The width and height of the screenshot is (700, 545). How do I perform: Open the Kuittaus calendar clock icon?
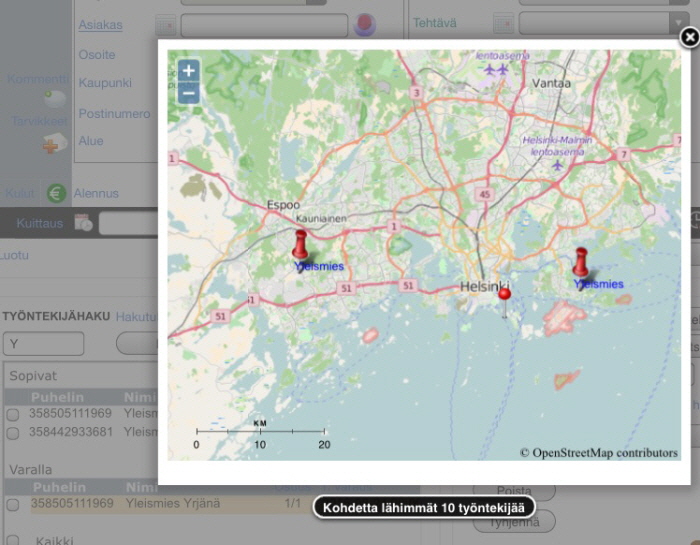83,223
